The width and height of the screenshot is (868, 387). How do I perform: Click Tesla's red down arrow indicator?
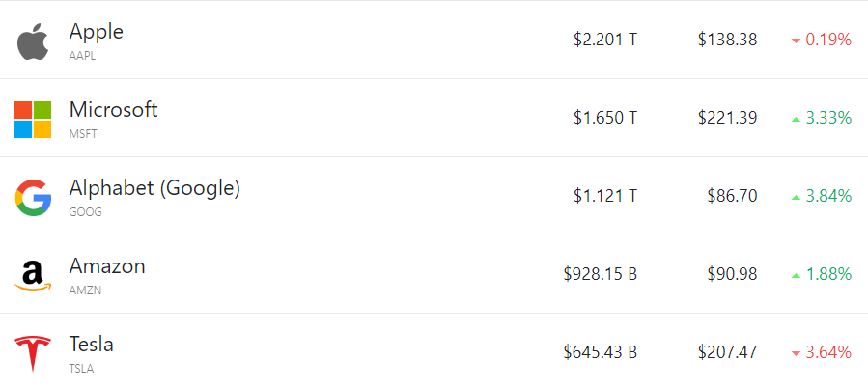coord(796,353)
